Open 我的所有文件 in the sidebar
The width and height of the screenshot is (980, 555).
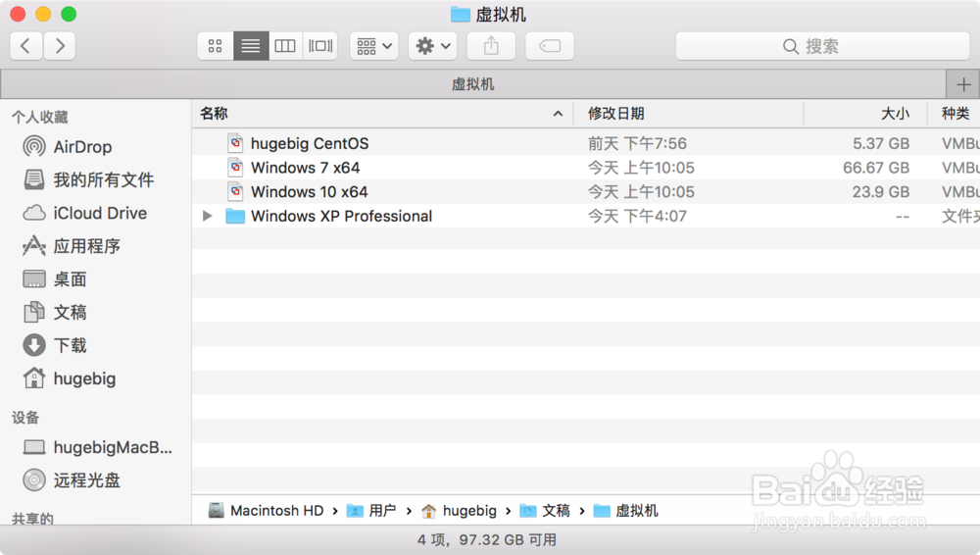pyautogui.click(x=103, y=180)
